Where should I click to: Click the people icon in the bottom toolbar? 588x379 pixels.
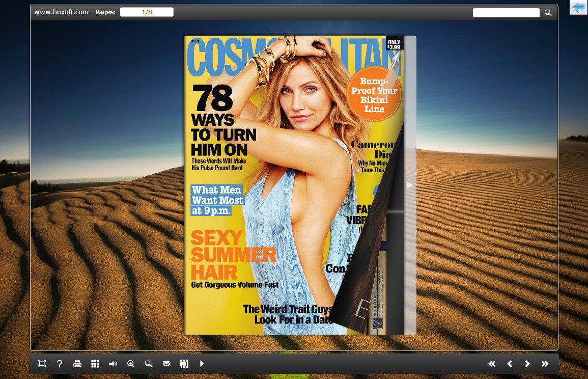[x=184, y=364]
